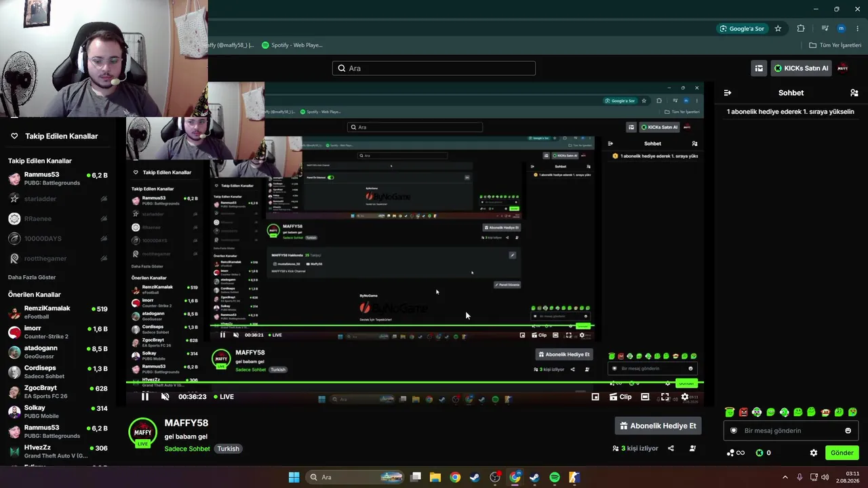Open the KICKs balance icon

click(x=764, y=453)
